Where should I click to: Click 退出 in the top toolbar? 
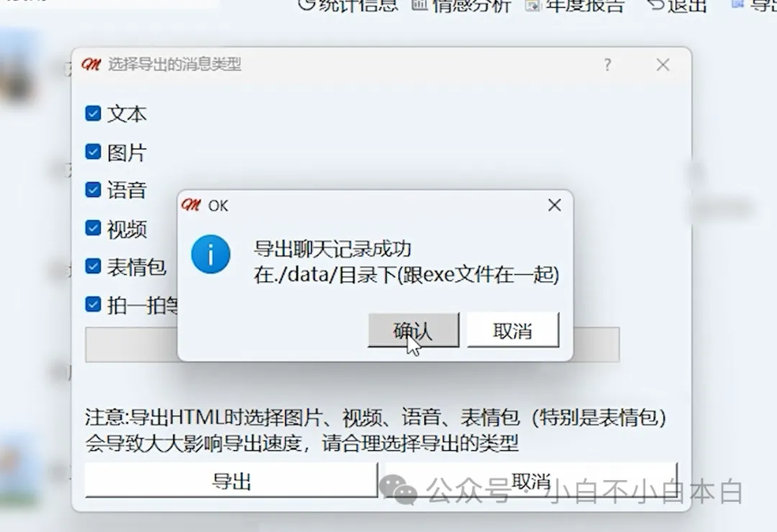(677, 5)
